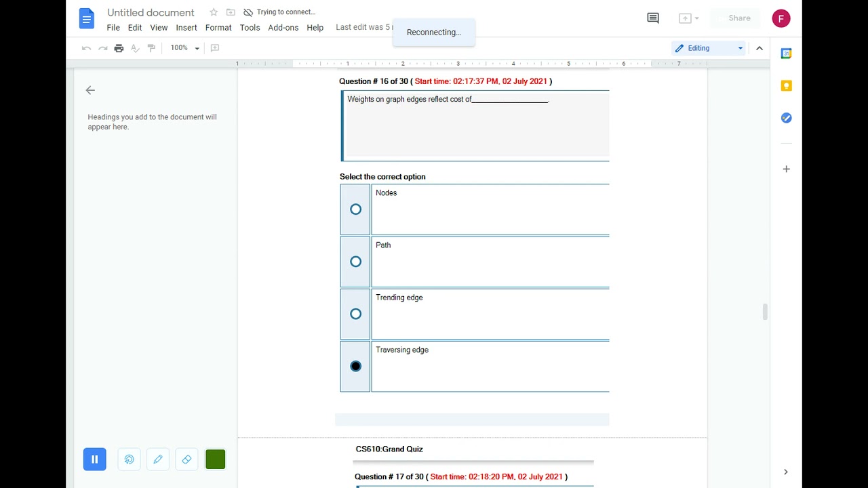This screenshot has width=868, height=488.
Task: Hide the menus with the up chevron
Action: (759, 48)
